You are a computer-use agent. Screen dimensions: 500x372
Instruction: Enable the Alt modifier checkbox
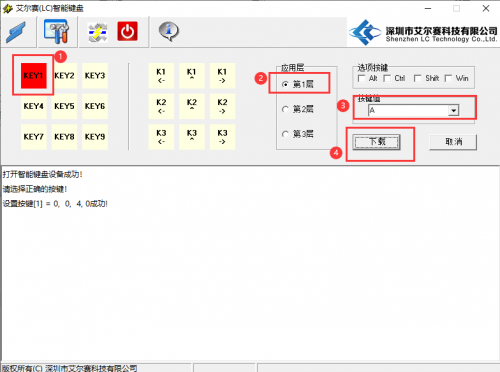[361, 78]
